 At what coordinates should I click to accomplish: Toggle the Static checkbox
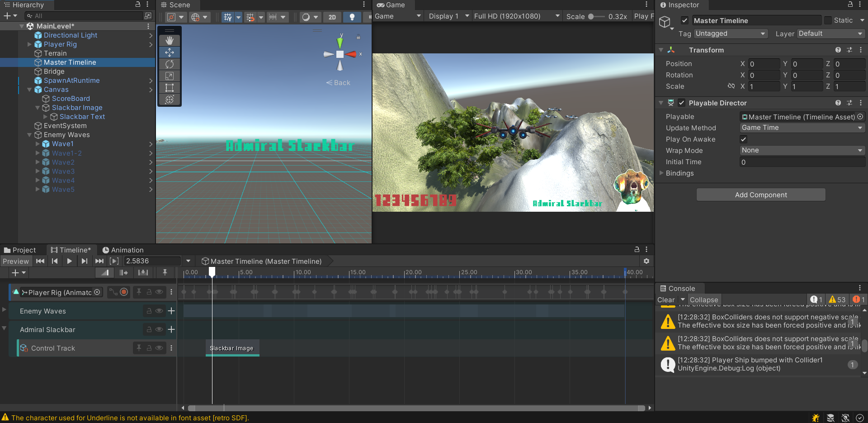point(828,20)
